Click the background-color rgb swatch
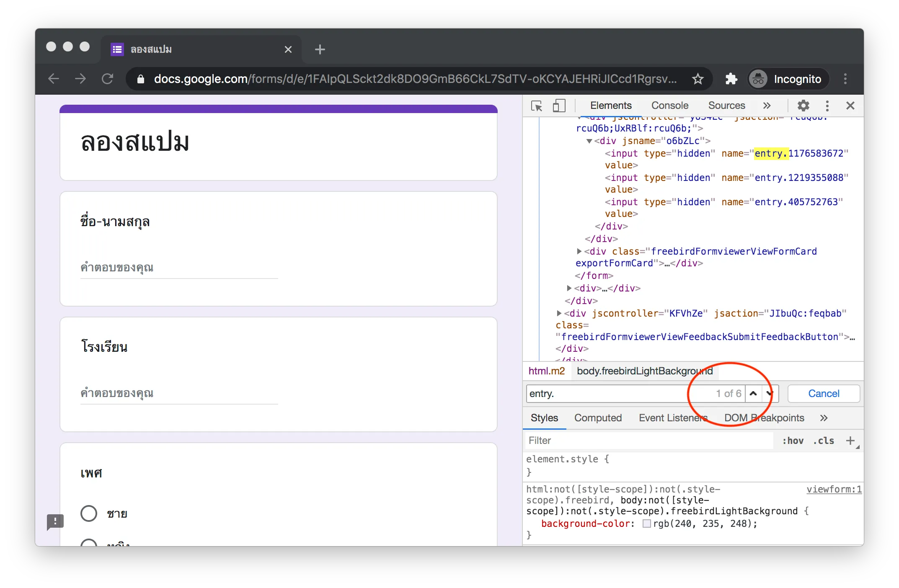Viewport: 899px width, 588px height. pyautogui.click(x=646, y=524)
